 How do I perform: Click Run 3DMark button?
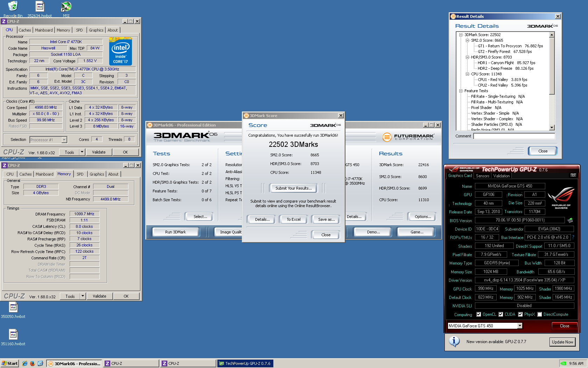coord(175,232)
